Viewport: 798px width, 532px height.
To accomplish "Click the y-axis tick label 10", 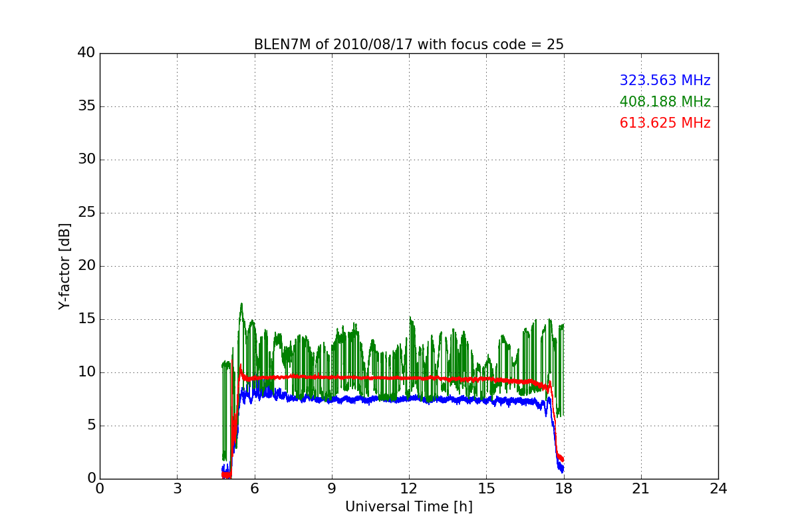I will coord(86,372).
